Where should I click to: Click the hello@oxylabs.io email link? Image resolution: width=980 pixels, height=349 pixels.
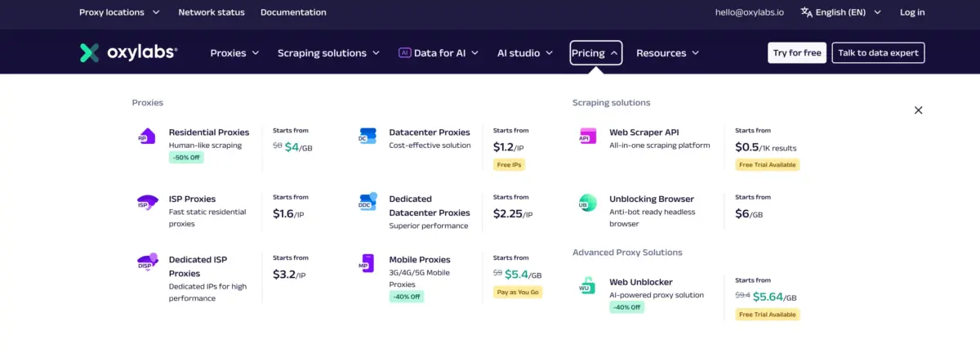point(750,12)
